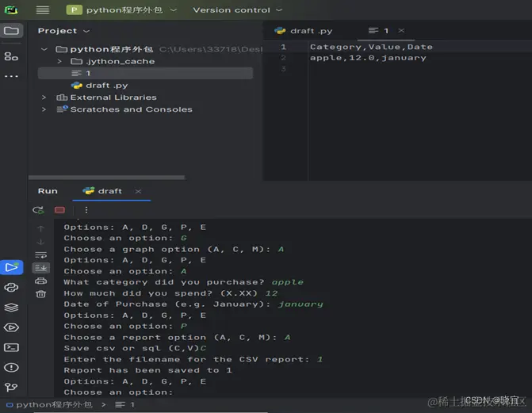This screenshot has height=413, width=532.
Task: Toggle scroll to end of console
Action: (40, 268)
